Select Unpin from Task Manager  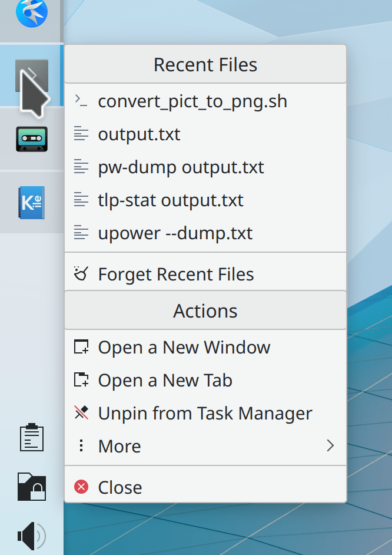pyautogui.click(x=205, y=414)
